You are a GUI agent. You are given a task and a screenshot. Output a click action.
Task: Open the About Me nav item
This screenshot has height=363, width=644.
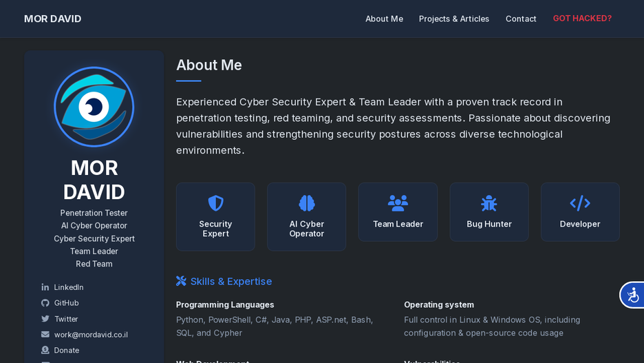click(384, 19)
